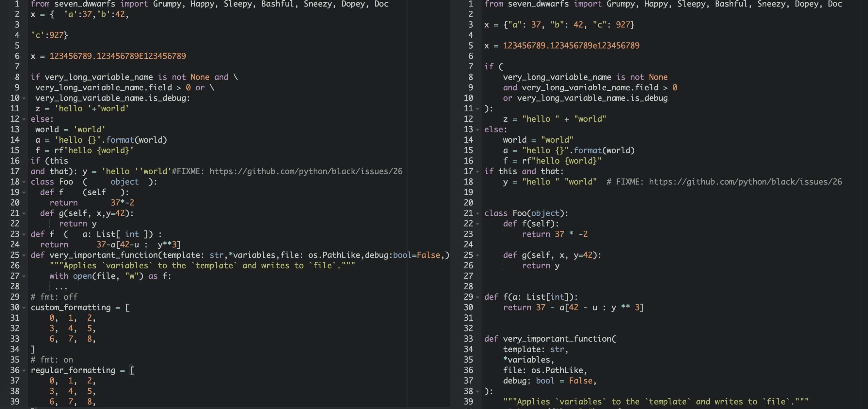868x409 pixels.
Task: Fold def f arrow at left line 19
Action: tap(24, 192)
